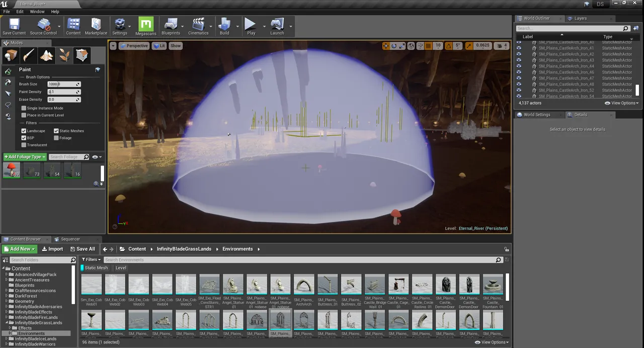Activate the scale gizmo in viewport

[401, 46]
